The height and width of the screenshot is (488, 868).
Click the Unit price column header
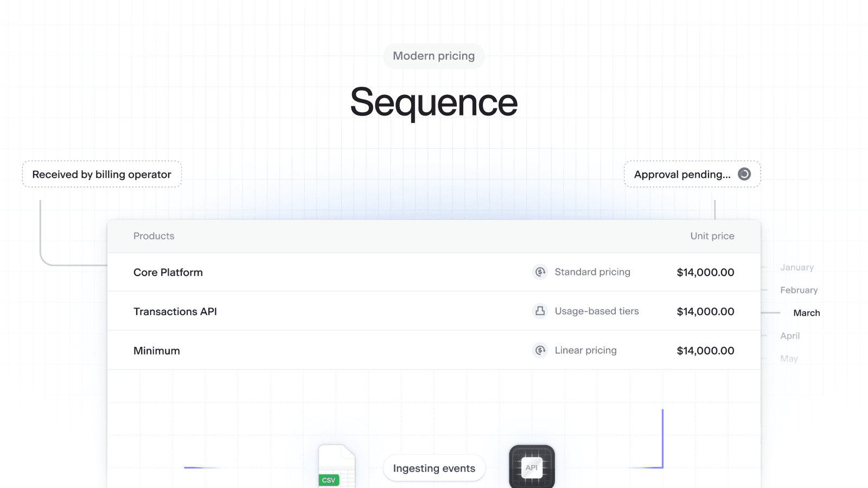pos(712,236)
